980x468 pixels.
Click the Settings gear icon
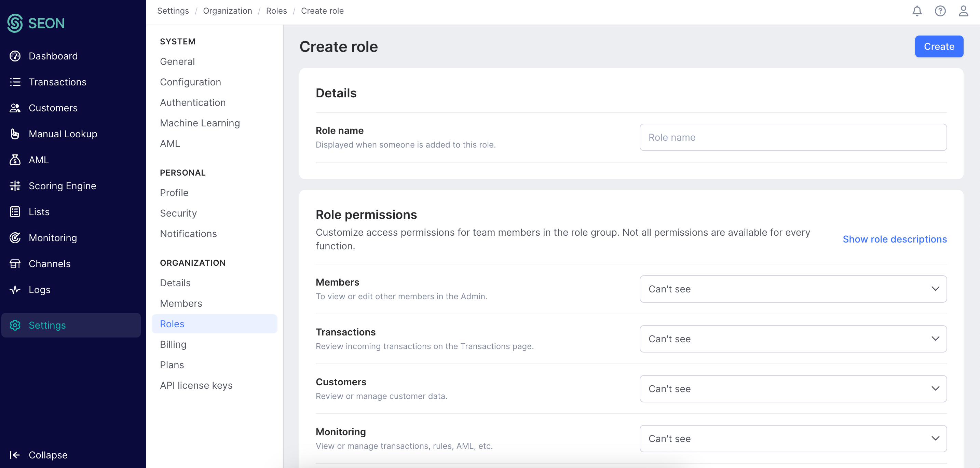pos(15,326)
